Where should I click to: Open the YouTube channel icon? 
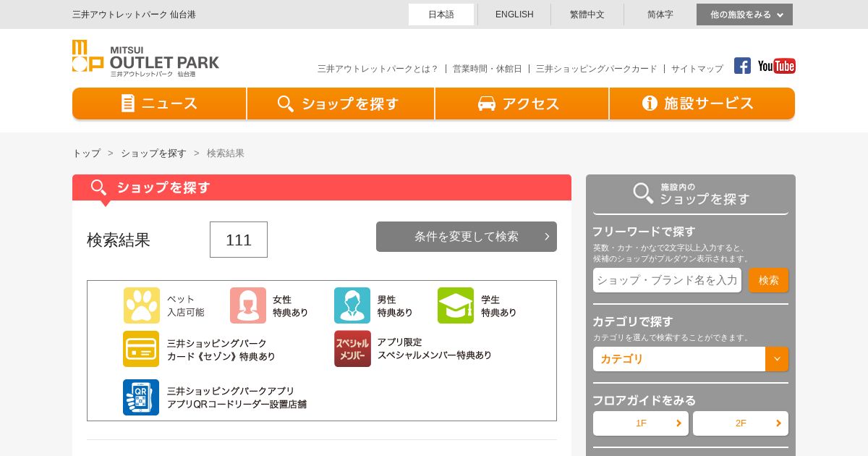click(x=777, y=66)
